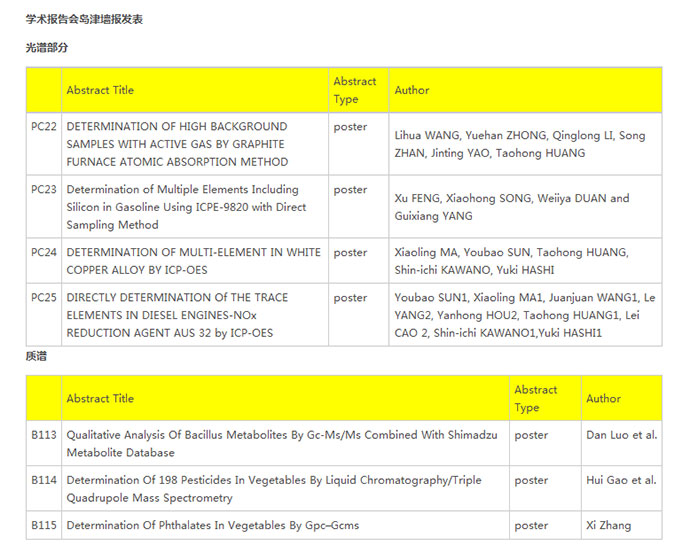Click the title about diesel engines NOx reduction agent AUS 32

177,315
